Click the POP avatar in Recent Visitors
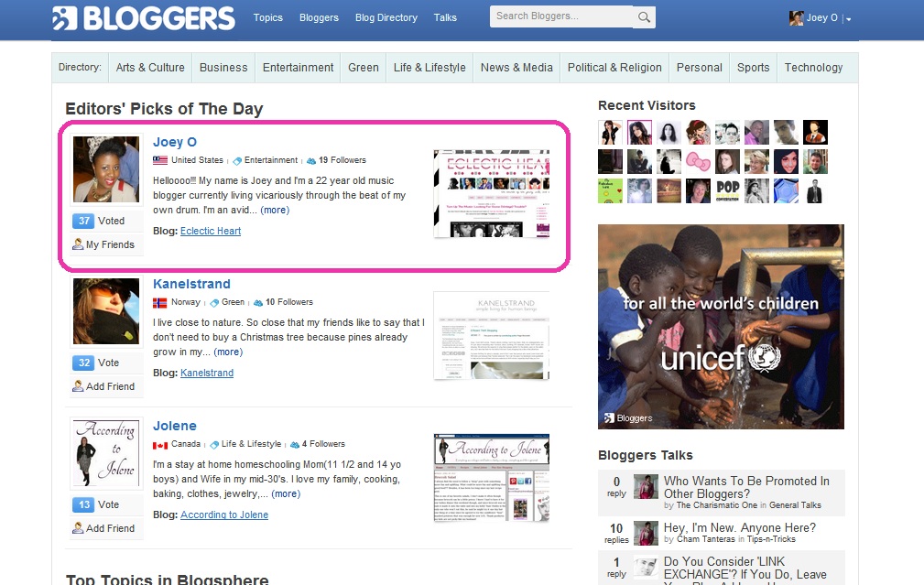The height and width of the screenshot is (585, 924). 727,190
